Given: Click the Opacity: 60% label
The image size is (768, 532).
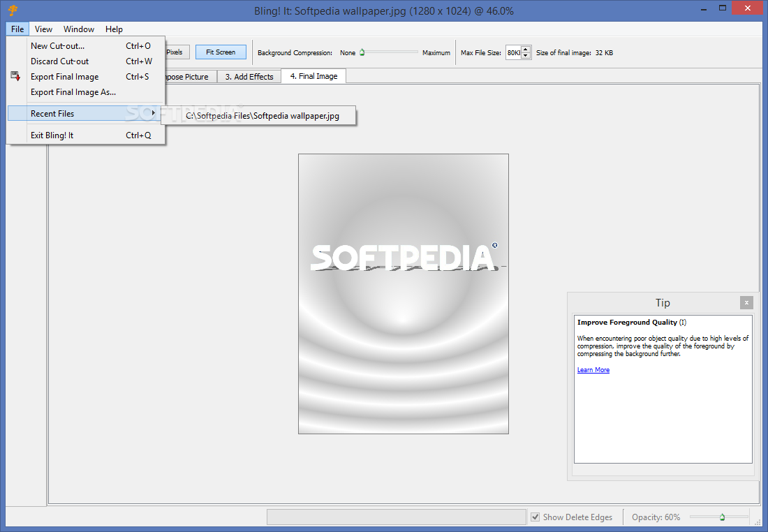Looking at the screenshot, I should click(x=656, y=517).
